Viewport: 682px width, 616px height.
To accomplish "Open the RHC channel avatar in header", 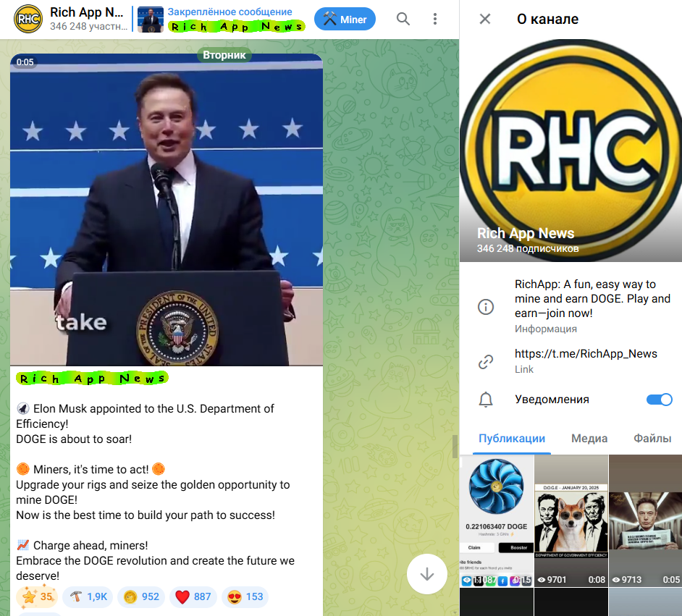I will click(x=28, y=19).
